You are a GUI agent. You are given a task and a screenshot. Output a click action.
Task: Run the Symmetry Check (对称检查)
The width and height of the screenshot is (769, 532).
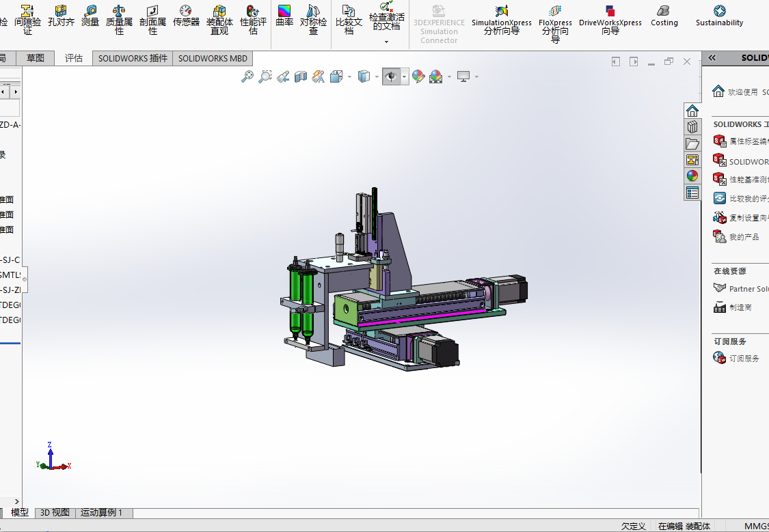tap(313, 19)
